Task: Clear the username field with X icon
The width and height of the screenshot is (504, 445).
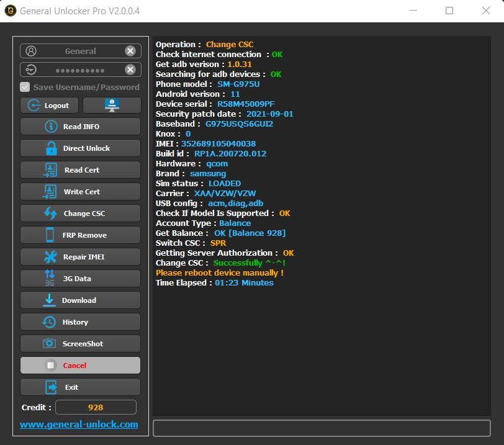Action: coord(130,51)
